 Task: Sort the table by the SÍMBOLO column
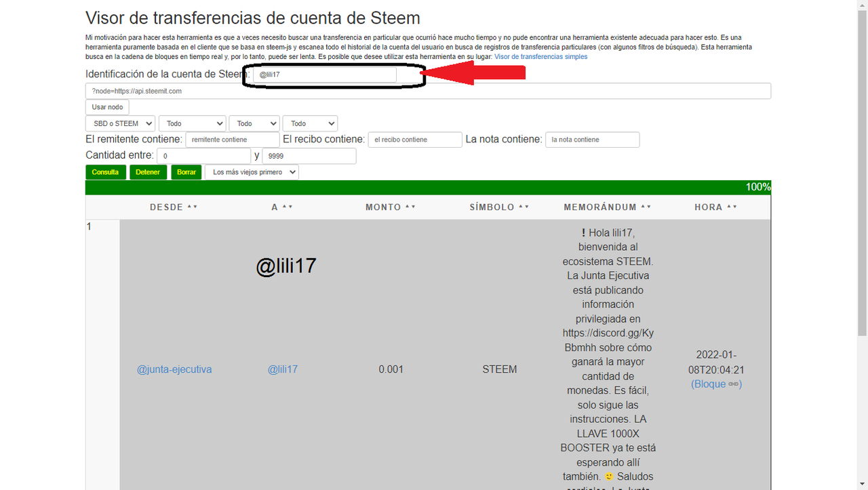(499, 207)
